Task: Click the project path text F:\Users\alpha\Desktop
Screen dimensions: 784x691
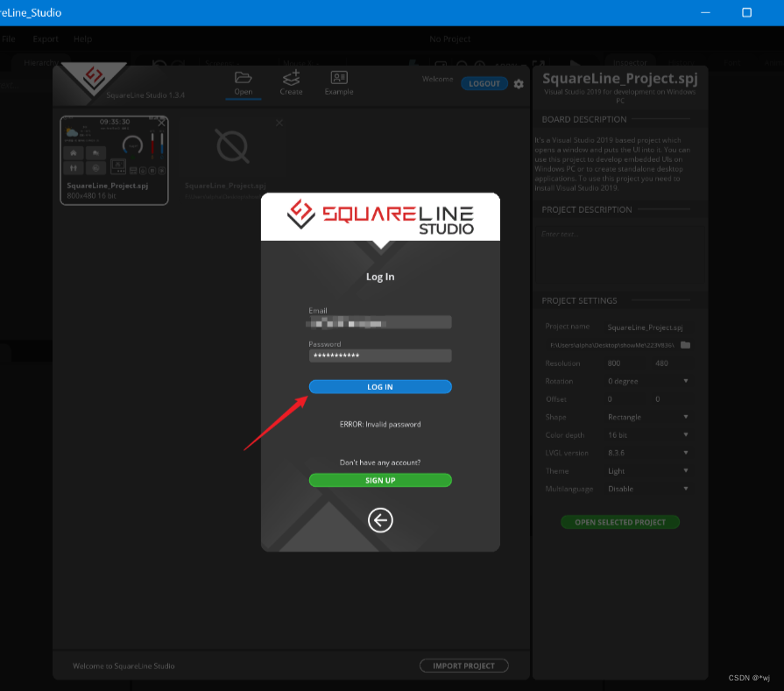Action: pyautogui.click(x=612, y=345)
